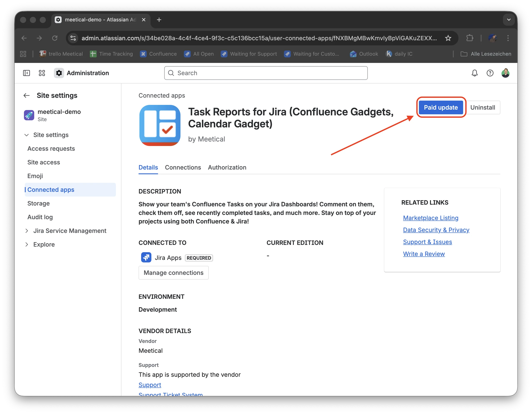Open the help question mark icon
Viewport: 532px width, 414px height.
(490, 73)
